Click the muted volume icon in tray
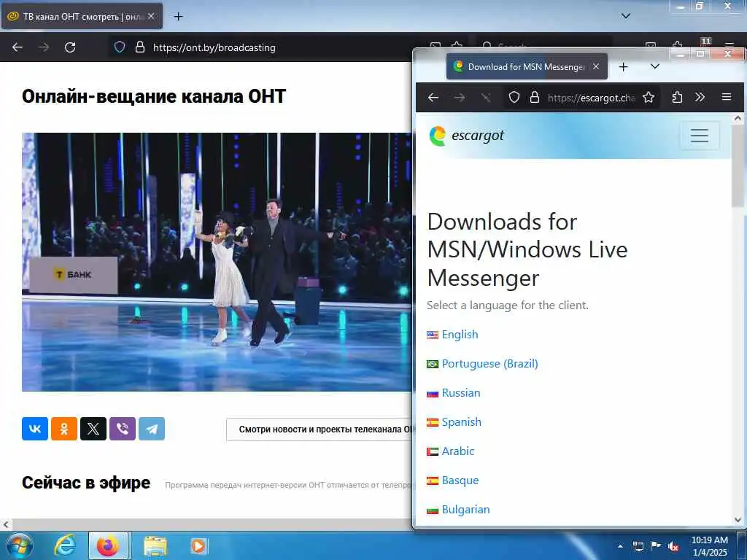 [x=673, y=547]
